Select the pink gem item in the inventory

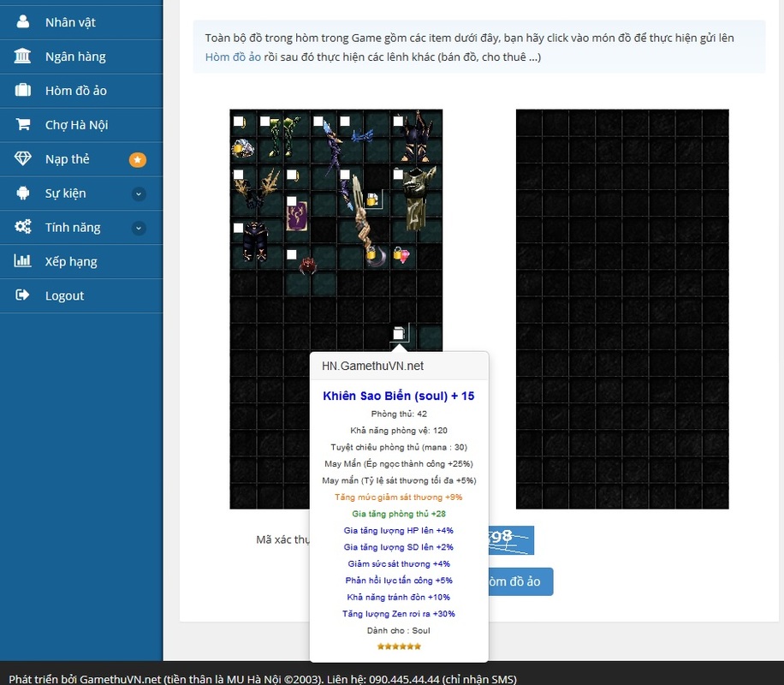[402, 254]
